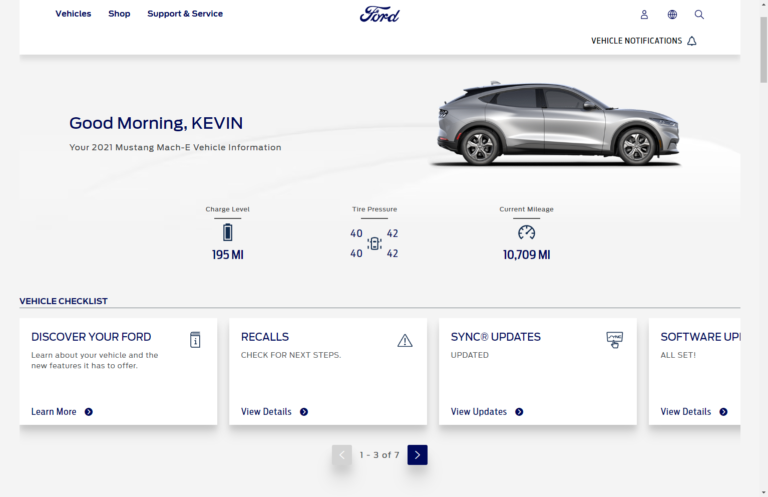Click the tire pressure car icon

tap(374, 243)
